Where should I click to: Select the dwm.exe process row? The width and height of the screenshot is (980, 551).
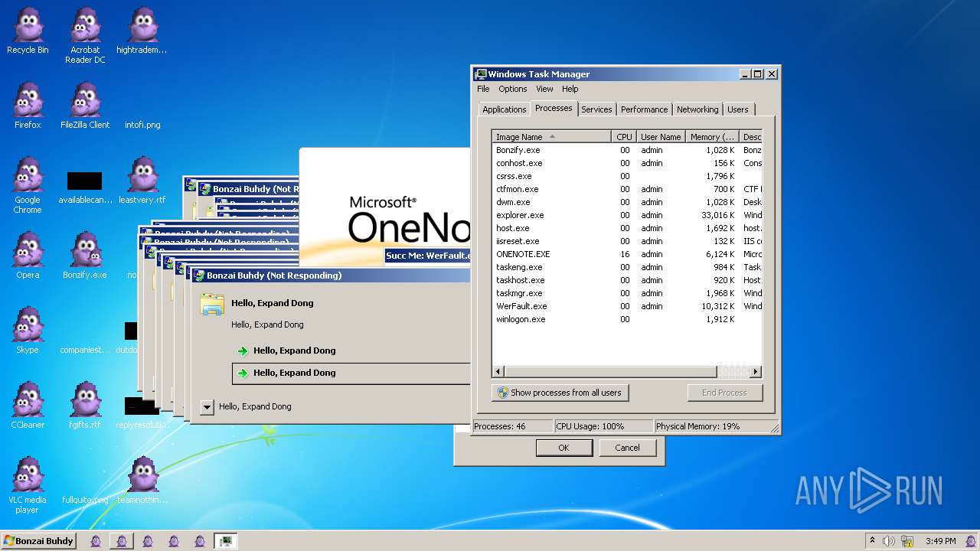(x=627, y=202)
